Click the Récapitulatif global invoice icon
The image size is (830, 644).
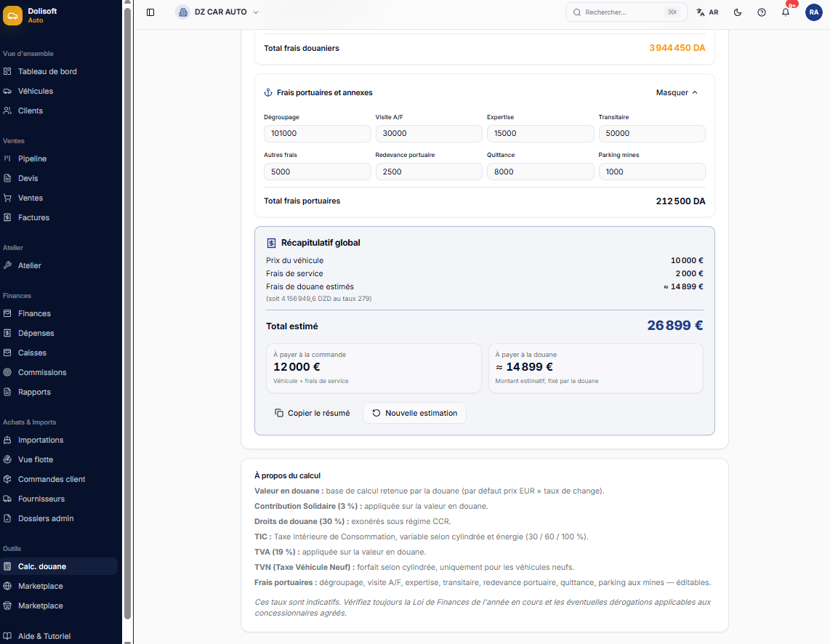point(271,243)
